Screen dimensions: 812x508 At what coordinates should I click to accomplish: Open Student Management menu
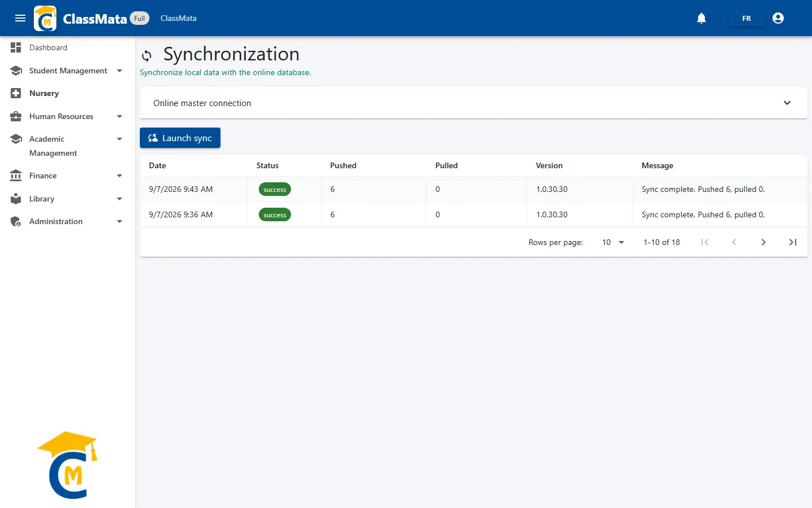(x=68, y=71)
